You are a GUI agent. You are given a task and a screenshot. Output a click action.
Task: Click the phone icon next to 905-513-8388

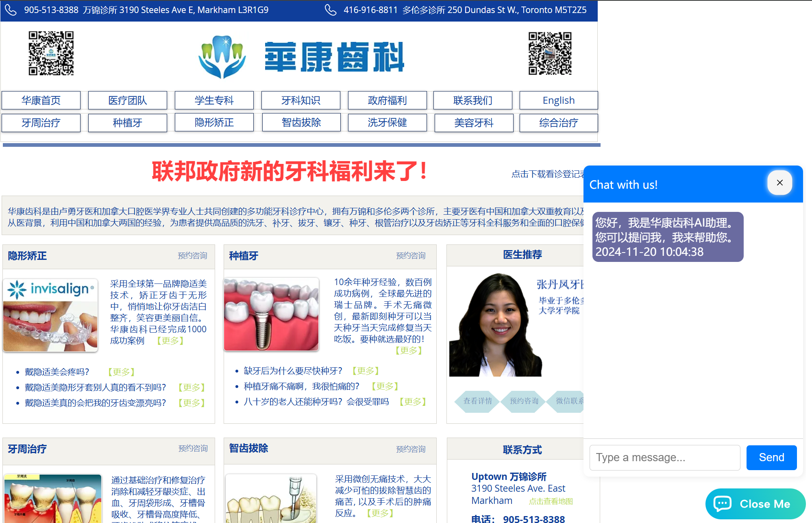pyautogui.click(x=11, y=9)
